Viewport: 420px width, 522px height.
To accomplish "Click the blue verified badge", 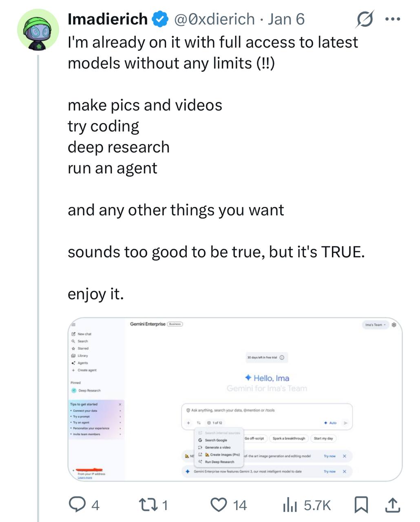I will tap(160, 19).
